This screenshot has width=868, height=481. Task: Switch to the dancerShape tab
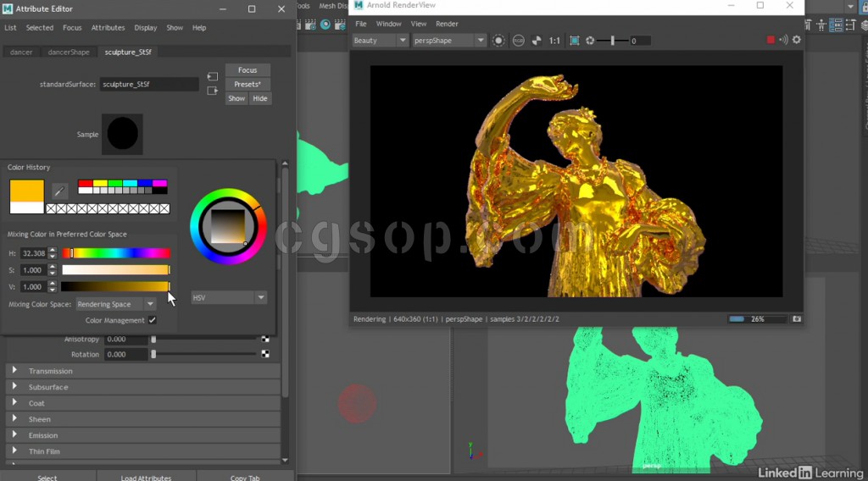[69, 52]
